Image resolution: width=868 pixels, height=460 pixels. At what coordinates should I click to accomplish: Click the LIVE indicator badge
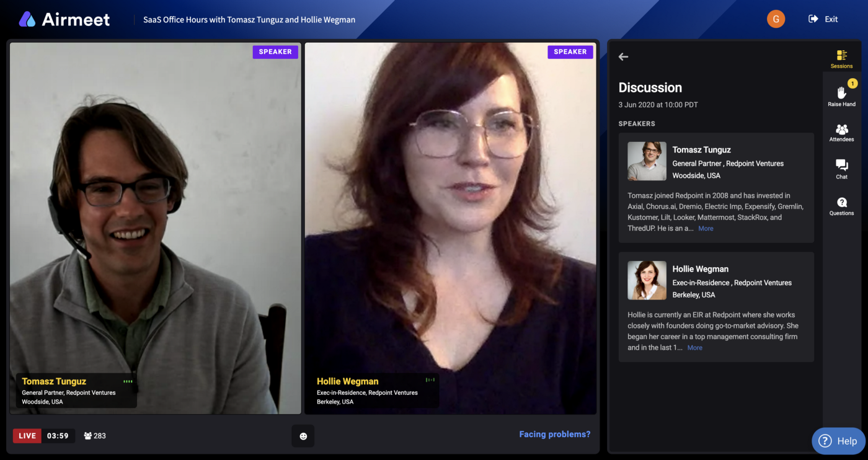(27, 436)
